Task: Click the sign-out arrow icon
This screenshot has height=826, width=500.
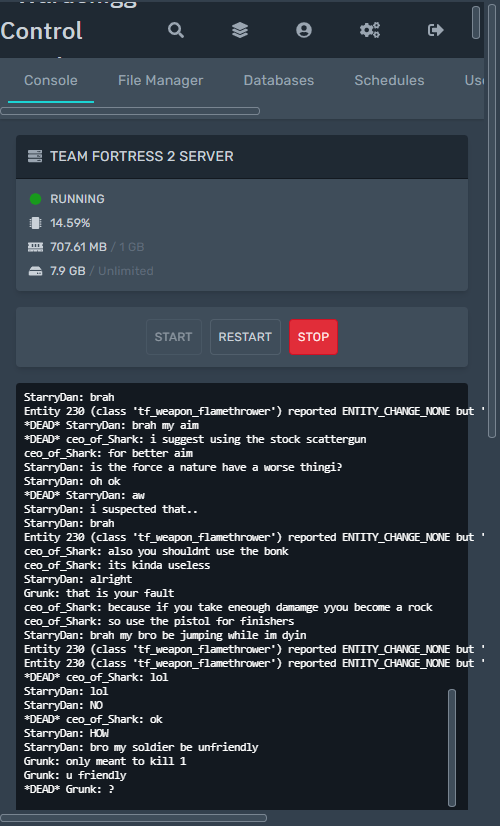Action: pos(436,30)
